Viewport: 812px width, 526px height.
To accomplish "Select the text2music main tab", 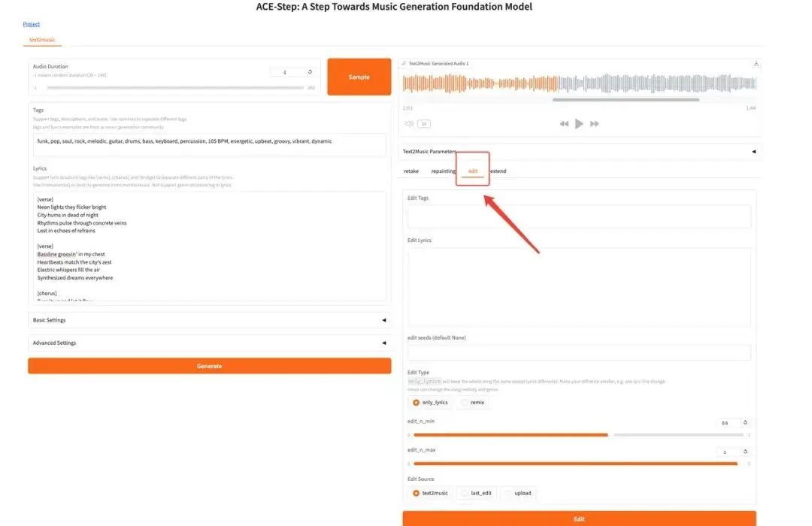I will [42, 40].
